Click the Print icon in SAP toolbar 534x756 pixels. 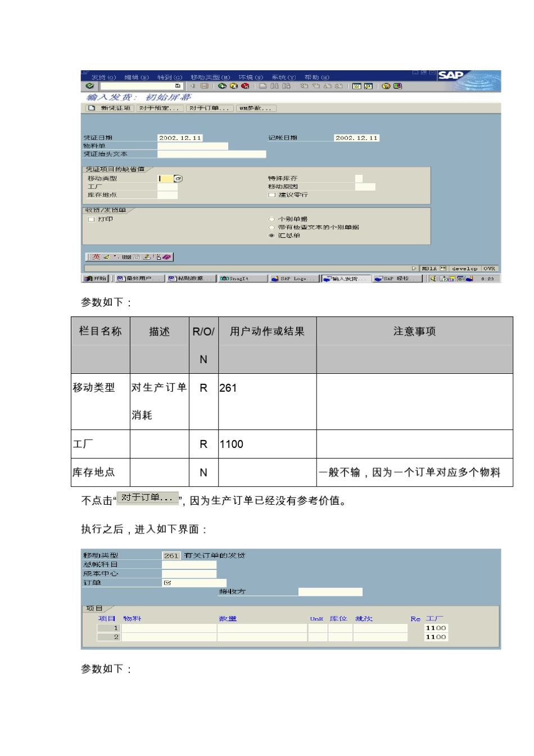(263, 86)
